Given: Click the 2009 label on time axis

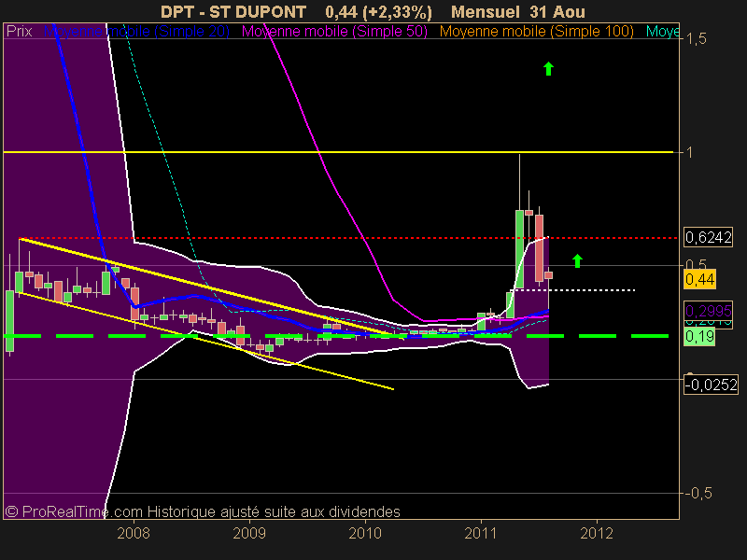Looking at the screenshot, I should click(249, 533).
